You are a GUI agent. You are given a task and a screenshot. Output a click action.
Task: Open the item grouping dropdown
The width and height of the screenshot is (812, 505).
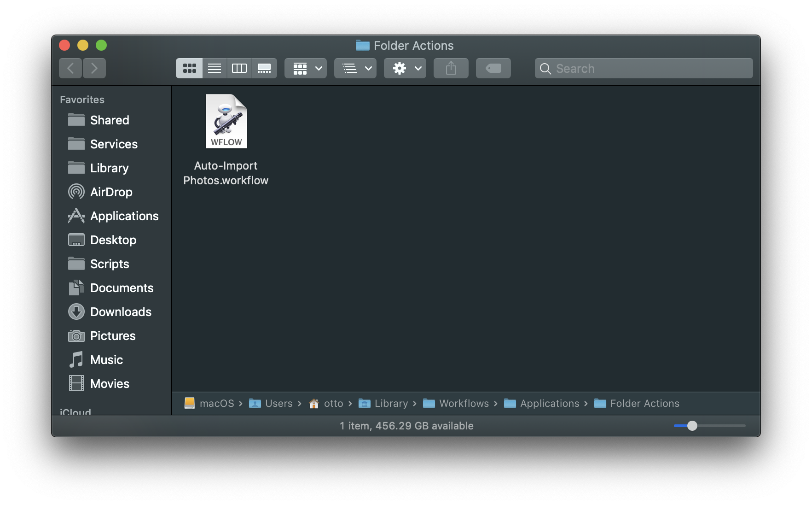coord(305,68)
